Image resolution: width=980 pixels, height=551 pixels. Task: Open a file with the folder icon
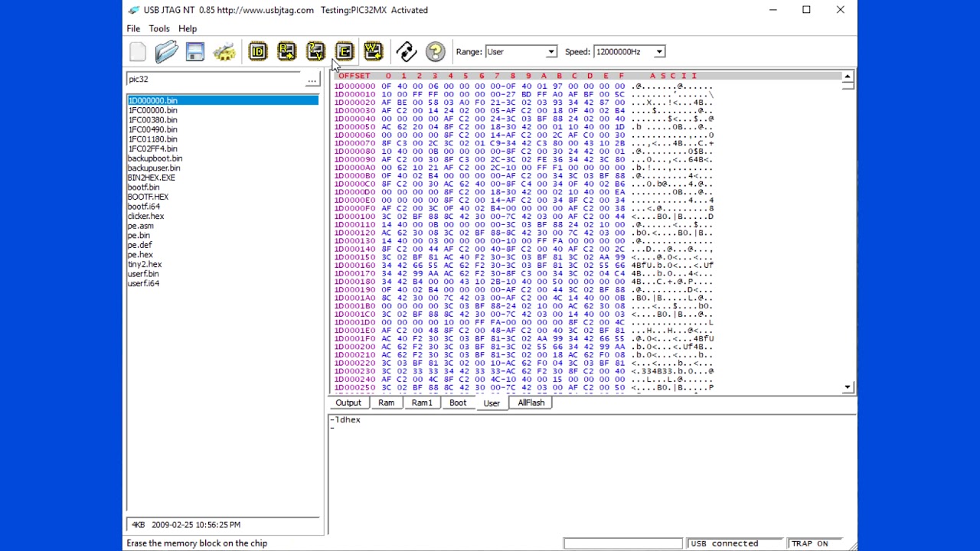166,52
